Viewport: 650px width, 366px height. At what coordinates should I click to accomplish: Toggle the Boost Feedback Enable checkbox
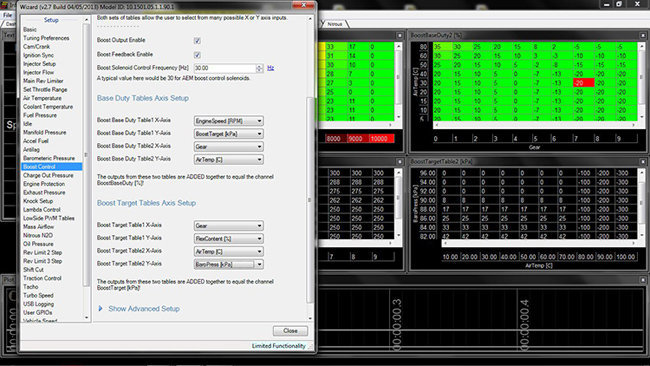[x=197, y=55]
